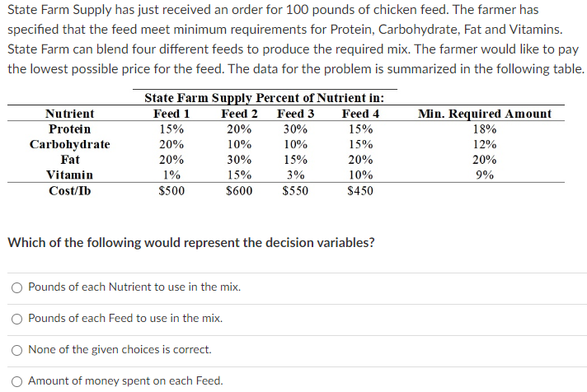
Task: Mark 'None of the given choices' radio button
Action: pos(16,350)
